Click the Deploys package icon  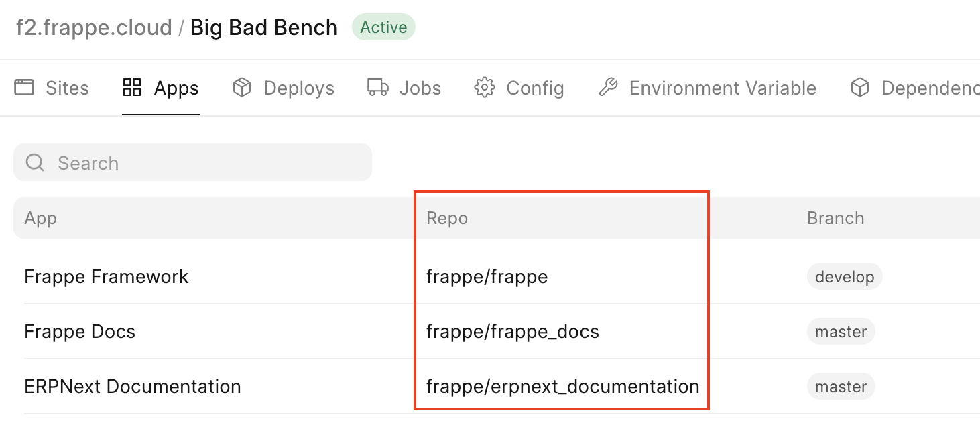tap(241, 87)
